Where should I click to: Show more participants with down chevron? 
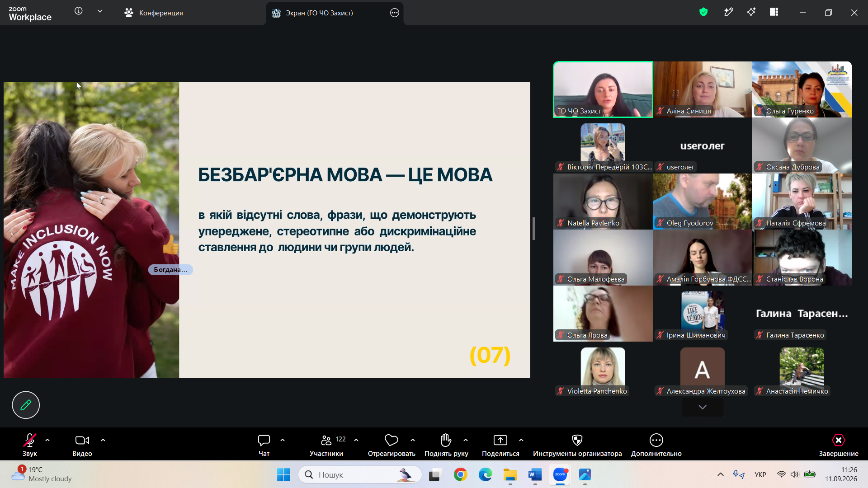coord(703,407)
